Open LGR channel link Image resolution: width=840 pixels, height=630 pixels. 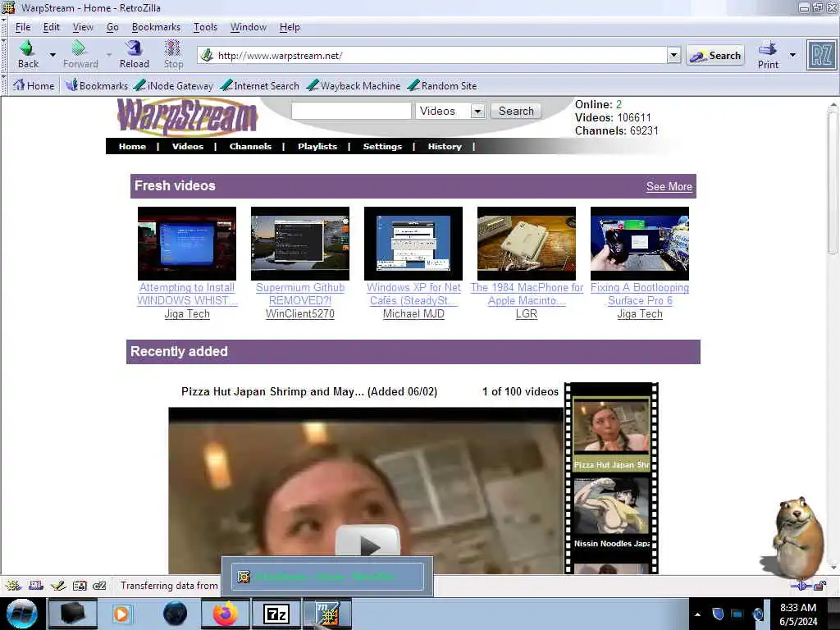pos(527,314)
